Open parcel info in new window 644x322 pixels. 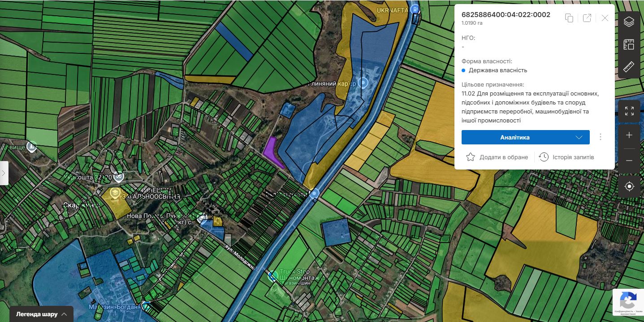(x=587, y=18)
